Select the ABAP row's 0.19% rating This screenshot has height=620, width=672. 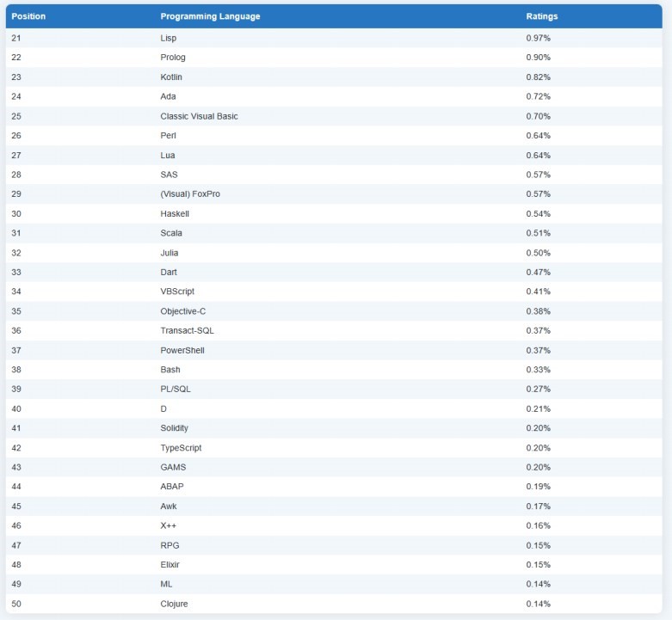pos(538,487)
